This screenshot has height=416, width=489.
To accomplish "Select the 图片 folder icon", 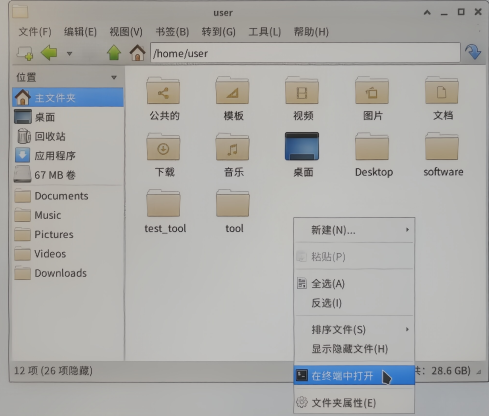I will 372,91.
